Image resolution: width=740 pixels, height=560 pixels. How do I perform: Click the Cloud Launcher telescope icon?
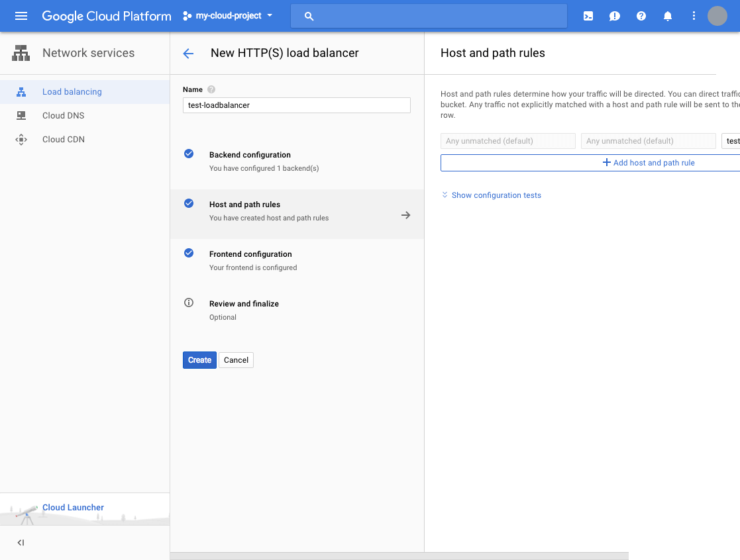[x=27, y=515]
